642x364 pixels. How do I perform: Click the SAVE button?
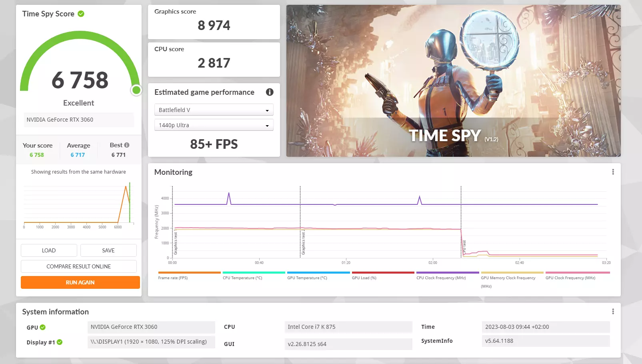108,250
